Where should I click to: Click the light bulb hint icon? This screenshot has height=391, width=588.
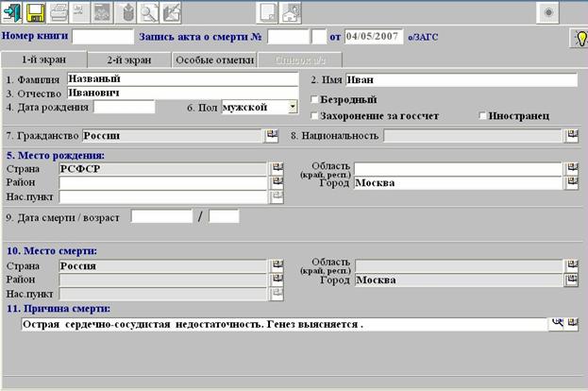580,38
